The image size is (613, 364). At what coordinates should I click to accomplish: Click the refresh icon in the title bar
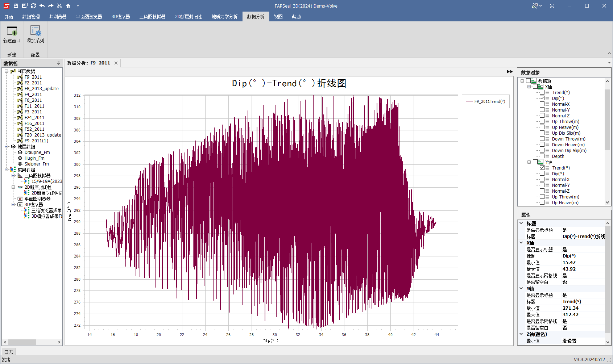coord(33,6)
